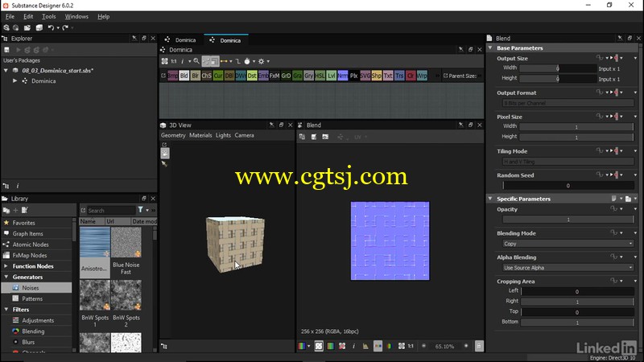The image size is (644, 362).
Task: Toggle the link-creation mode button in graph toolbar
Action: pyautogui.click(x=225, y=61)
